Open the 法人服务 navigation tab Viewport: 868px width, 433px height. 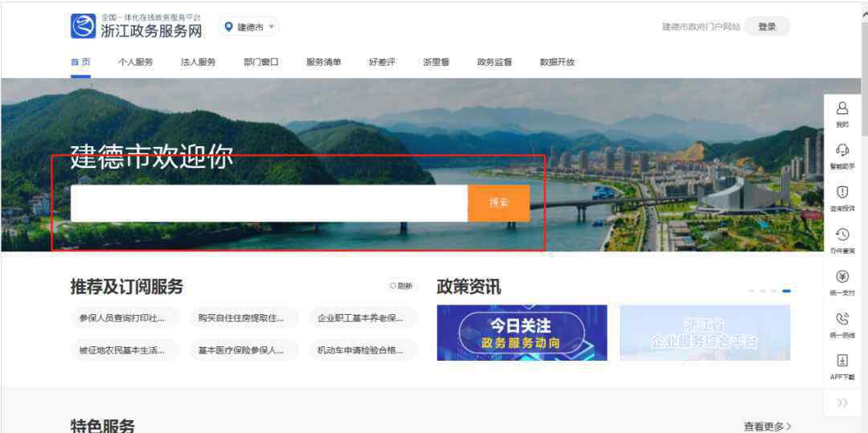click(x=198, y=62)
